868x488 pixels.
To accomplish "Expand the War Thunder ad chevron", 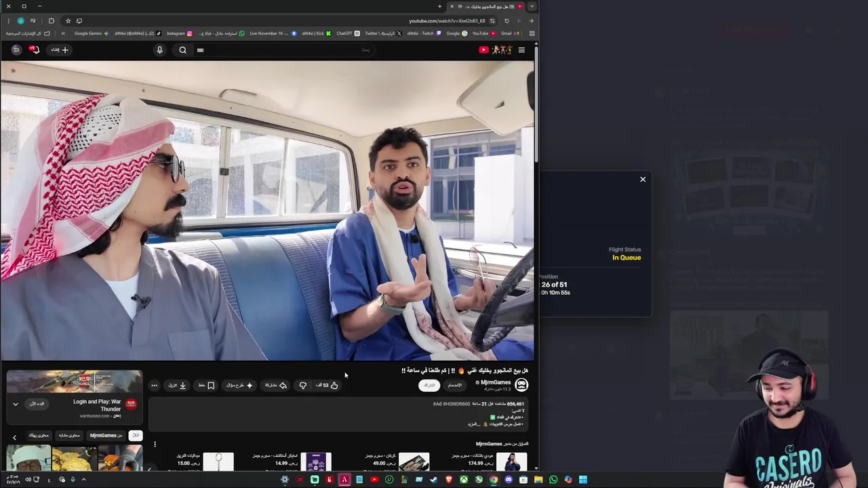I will [x=16, y=404].
